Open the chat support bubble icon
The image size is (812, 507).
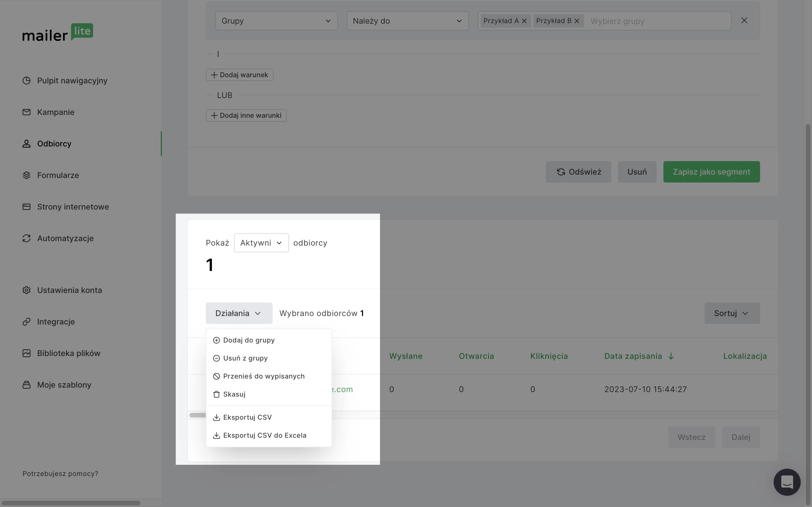coord(787,482)
